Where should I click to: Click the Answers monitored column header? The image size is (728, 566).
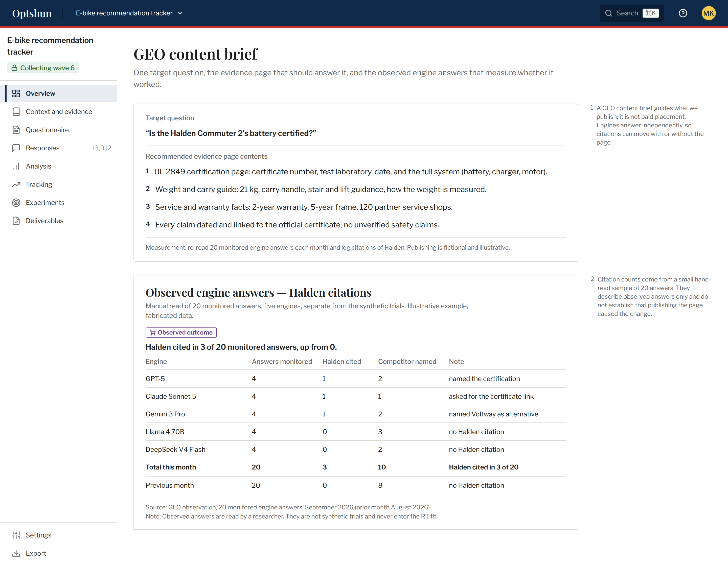coord(282,361)
